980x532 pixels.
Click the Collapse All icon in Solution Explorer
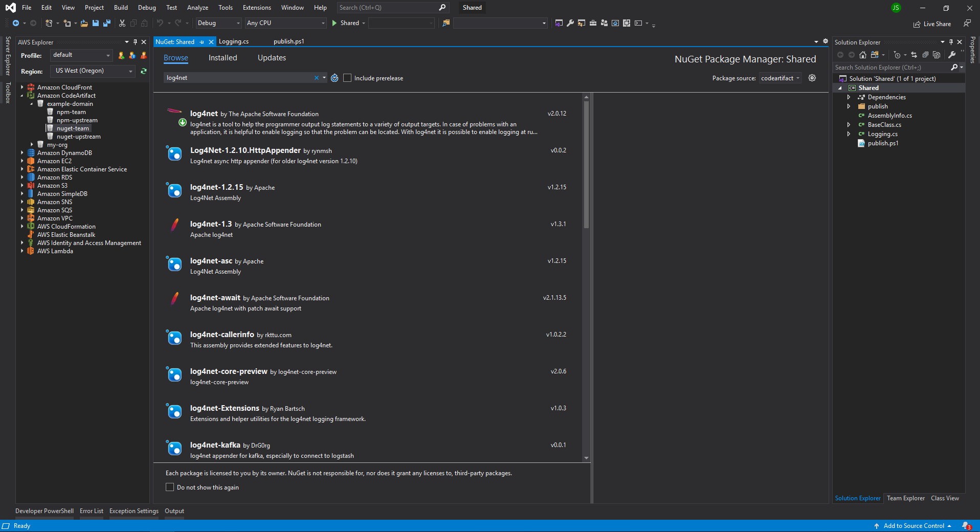pyautogui.click(x=926, y=55)
